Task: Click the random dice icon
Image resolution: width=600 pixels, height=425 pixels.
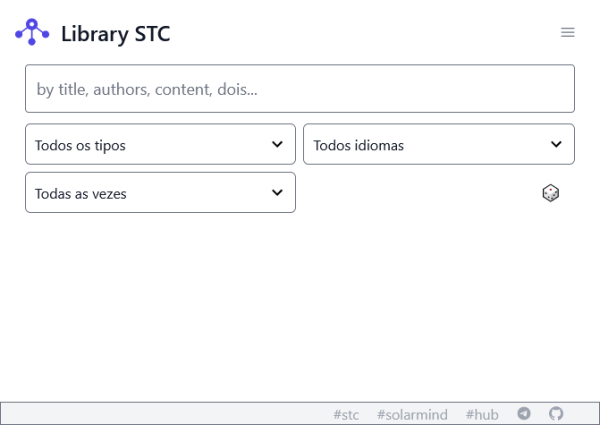Action: (x=551, y=193)
